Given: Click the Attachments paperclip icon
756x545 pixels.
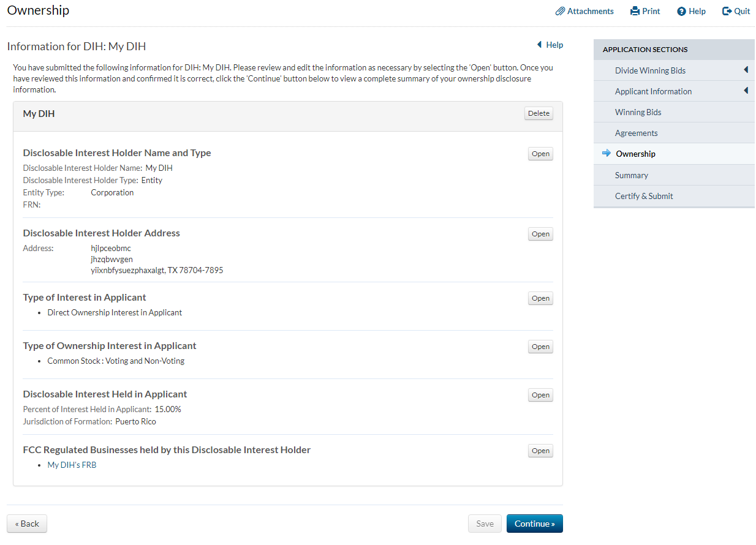Looking at the screenshot, I should pos(560,11).
